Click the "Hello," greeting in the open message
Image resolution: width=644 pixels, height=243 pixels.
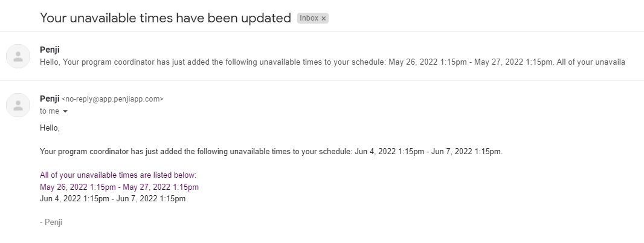50,128
